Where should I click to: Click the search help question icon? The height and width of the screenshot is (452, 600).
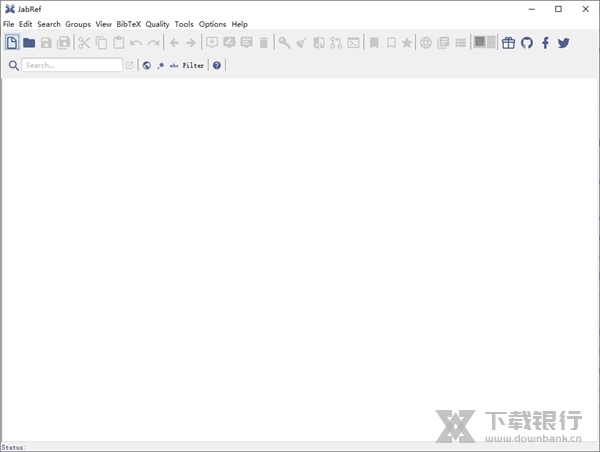tap(217, 66)
